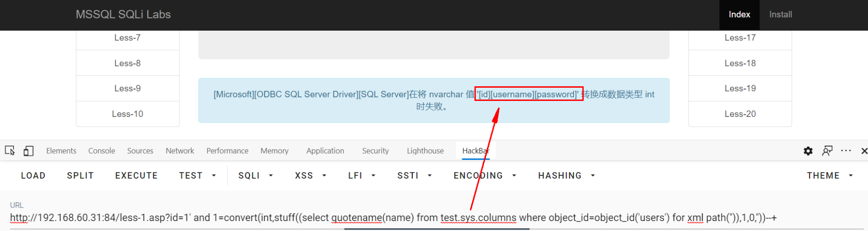Open lesson Less-18
The width and height of the screenshot is (868, 231).
point(740,63)
